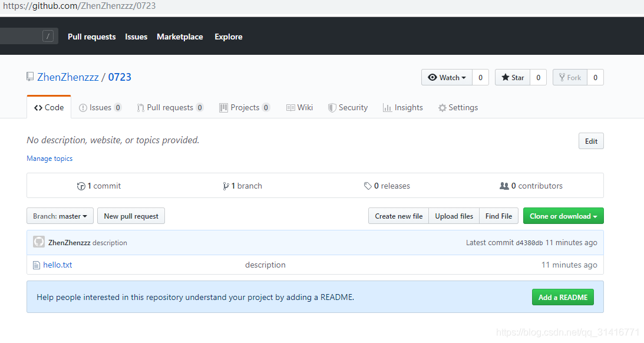Switch to the repository Issues tab
Image resolution: width=644 pixels, height=343 pixels.
click(100, 108)
